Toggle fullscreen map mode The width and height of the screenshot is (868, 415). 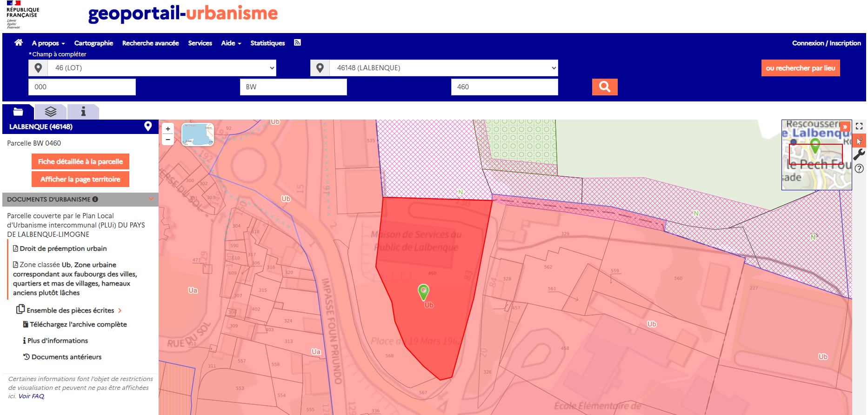(859, 126)
